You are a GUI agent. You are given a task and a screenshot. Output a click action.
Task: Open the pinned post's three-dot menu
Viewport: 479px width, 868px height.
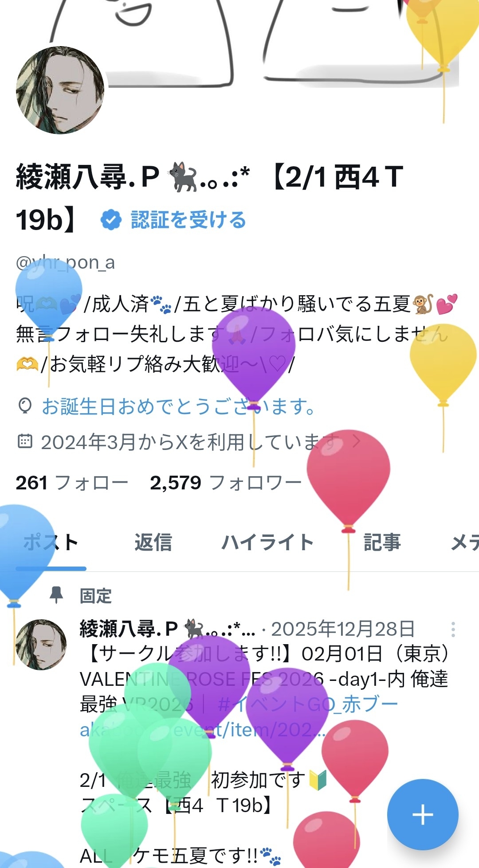pos(453,629)
